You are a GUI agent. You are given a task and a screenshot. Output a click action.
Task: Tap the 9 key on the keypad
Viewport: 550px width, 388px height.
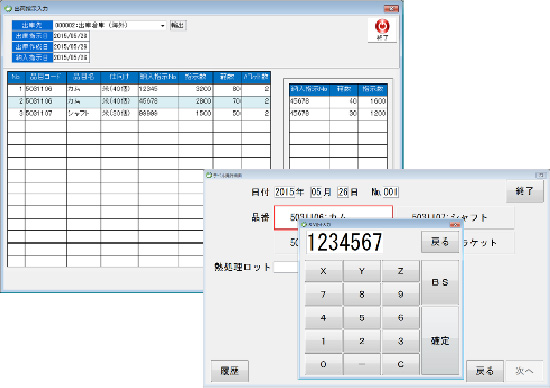(x=400, y=294)
